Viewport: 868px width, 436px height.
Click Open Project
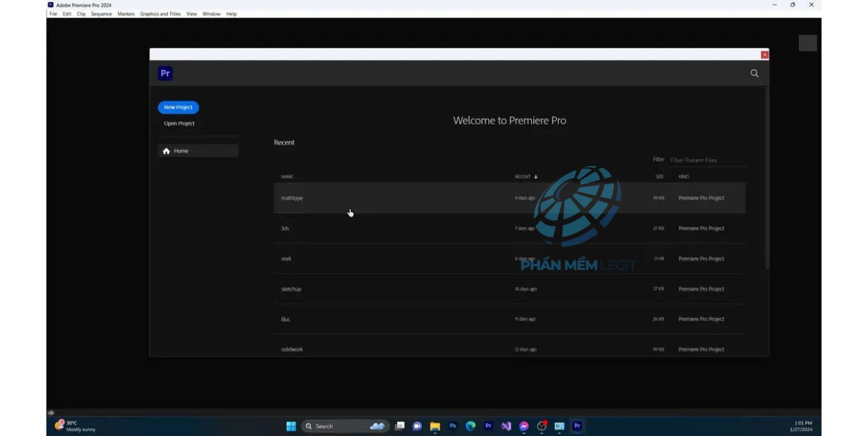click(179, 123)
